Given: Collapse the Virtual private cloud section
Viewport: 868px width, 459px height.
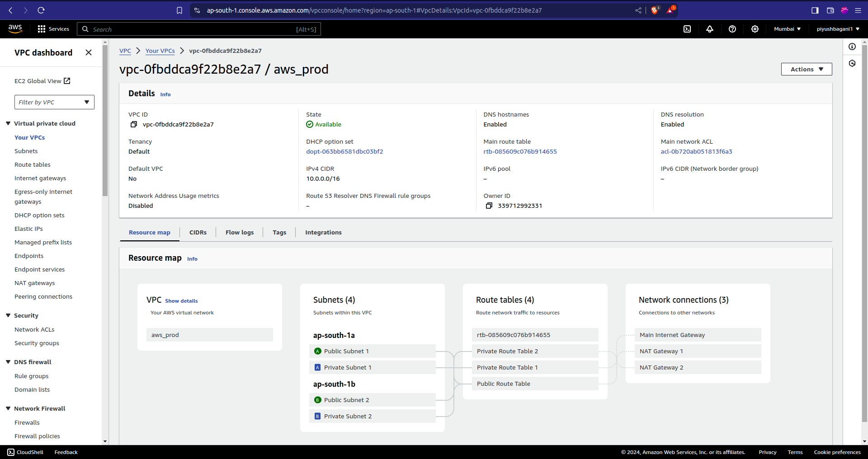Looking at the screenshot, I should (x=8, y=123).
